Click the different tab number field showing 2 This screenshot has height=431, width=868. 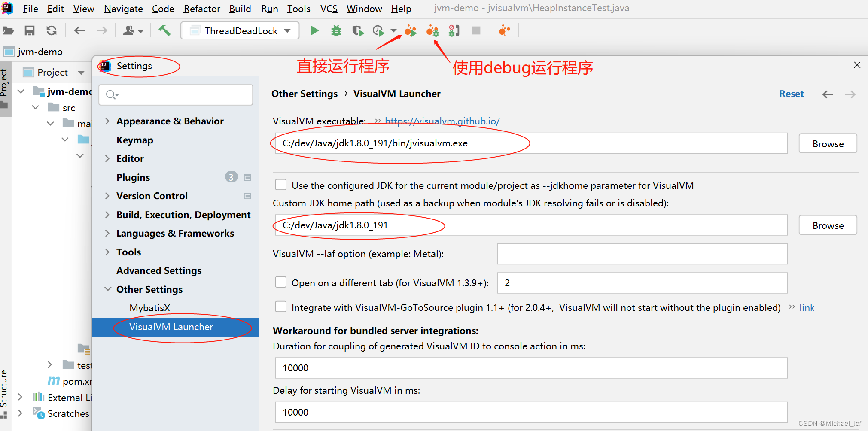[642, 283]
